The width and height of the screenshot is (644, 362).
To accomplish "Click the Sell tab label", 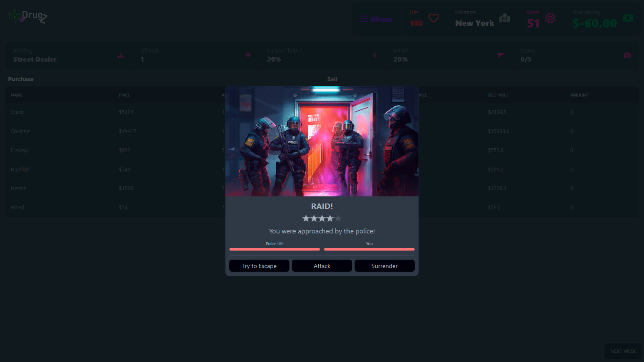I will click(x=332, y=79).
